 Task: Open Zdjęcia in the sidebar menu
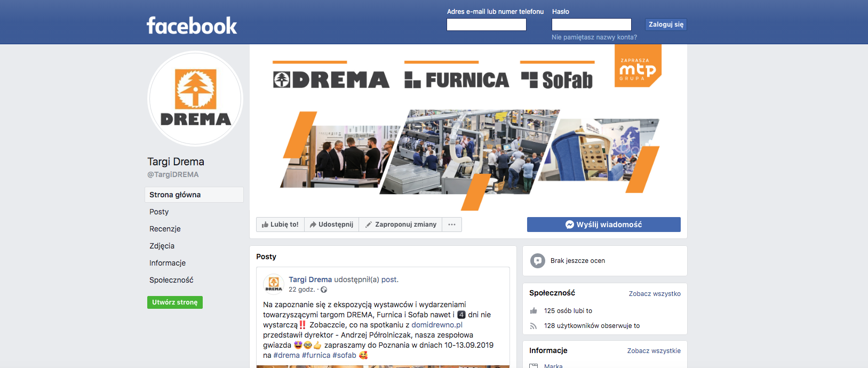tap(162, 246)
